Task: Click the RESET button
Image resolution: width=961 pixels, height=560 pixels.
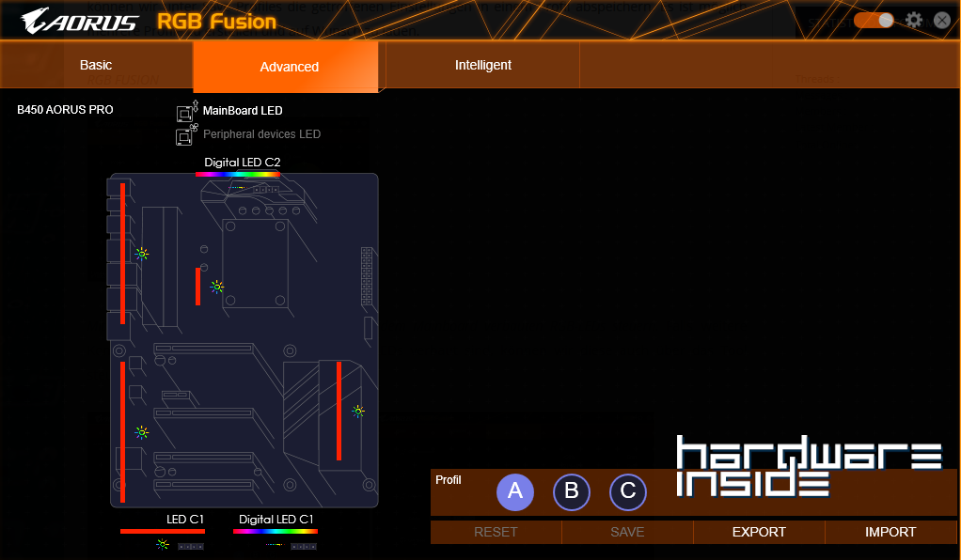Action: tap(496, 532)
